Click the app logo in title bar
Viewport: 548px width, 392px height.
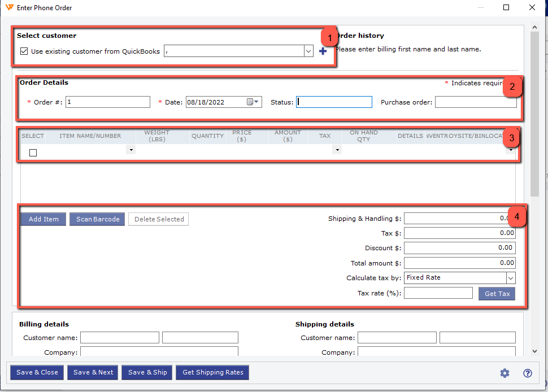[9, 7]
